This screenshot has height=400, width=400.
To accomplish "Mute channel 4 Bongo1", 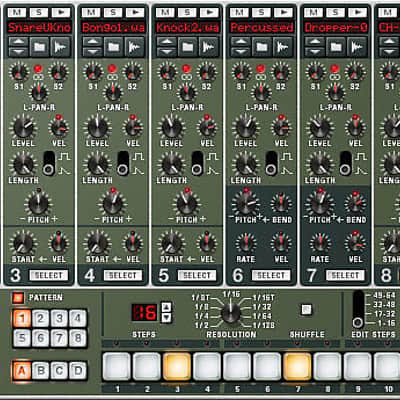I will 91,12.
